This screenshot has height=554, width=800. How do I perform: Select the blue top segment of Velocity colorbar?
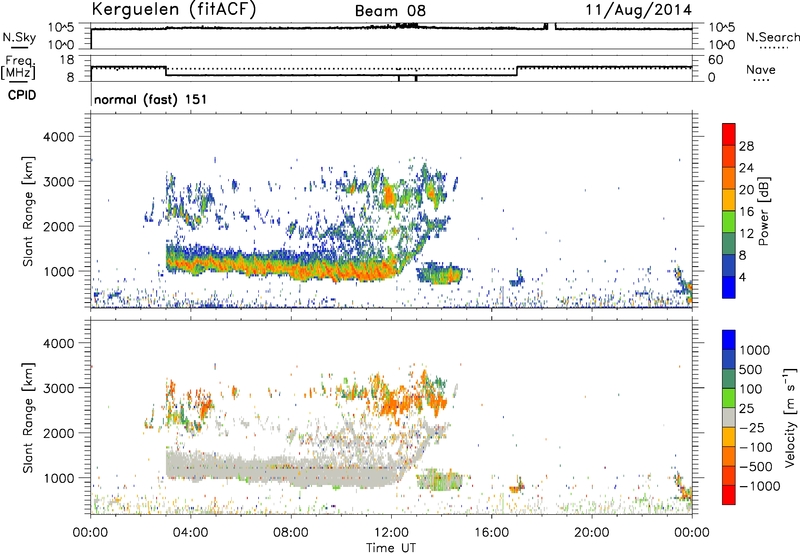pos(729,340)
